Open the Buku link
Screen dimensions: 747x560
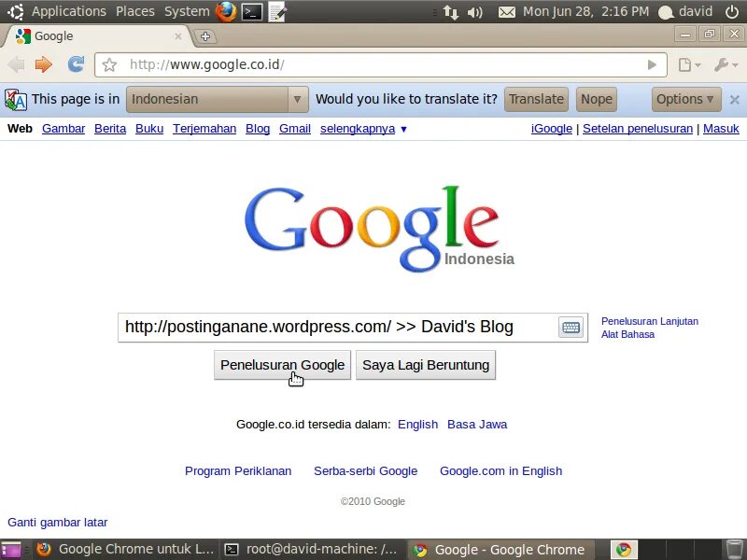coord(149,129)
